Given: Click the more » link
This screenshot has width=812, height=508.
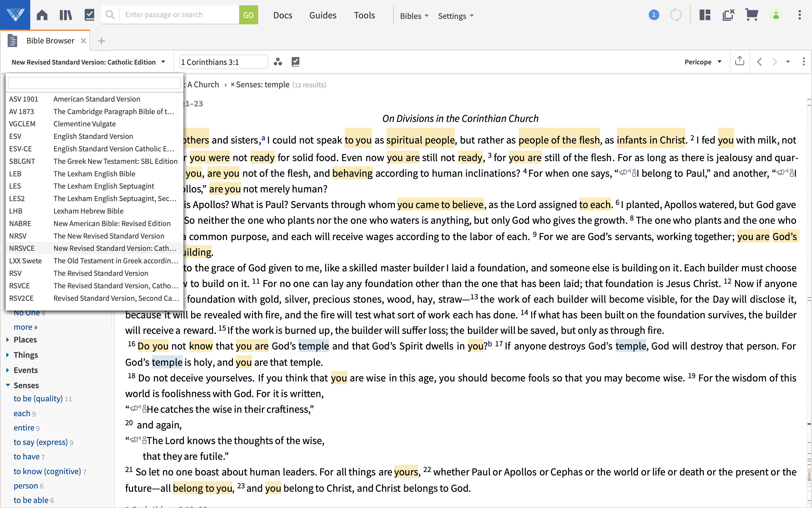Looking at the screenshot, I should click(26, 327).
